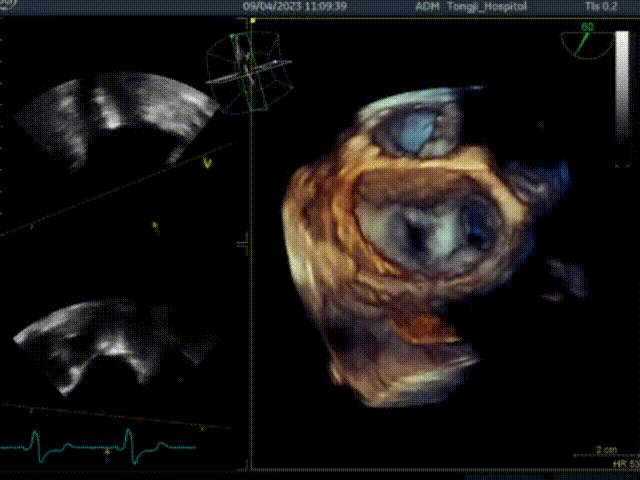The height and width of the screenshot is (480, 640).
Task: Click the ADM label in the header
Action: (427, 6)
